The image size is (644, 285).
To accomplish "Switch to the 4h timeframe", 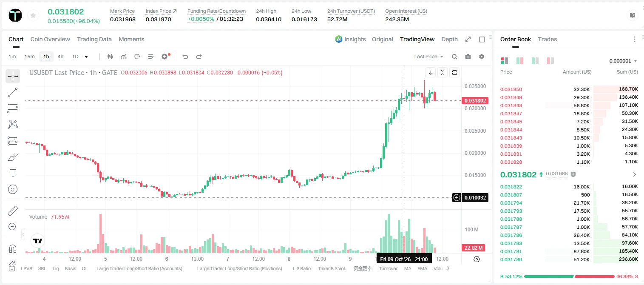I will pyautogui.click(x=60, y=57).
